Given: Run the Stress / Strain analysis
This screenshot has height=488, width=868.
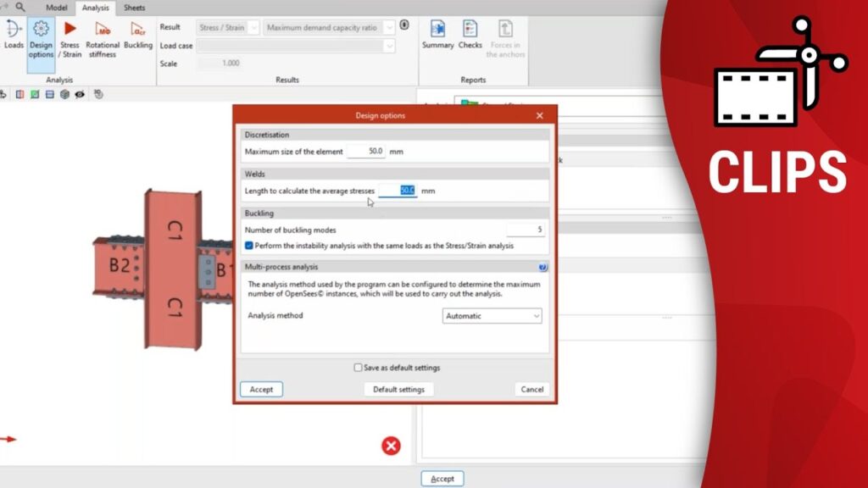Looking at the screenshot, I should coord(70,38).
